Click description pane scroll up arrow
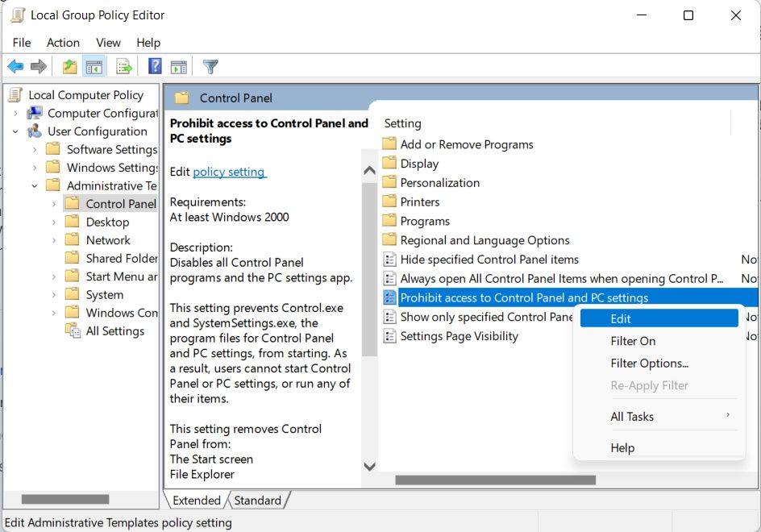 pos(369,170)
